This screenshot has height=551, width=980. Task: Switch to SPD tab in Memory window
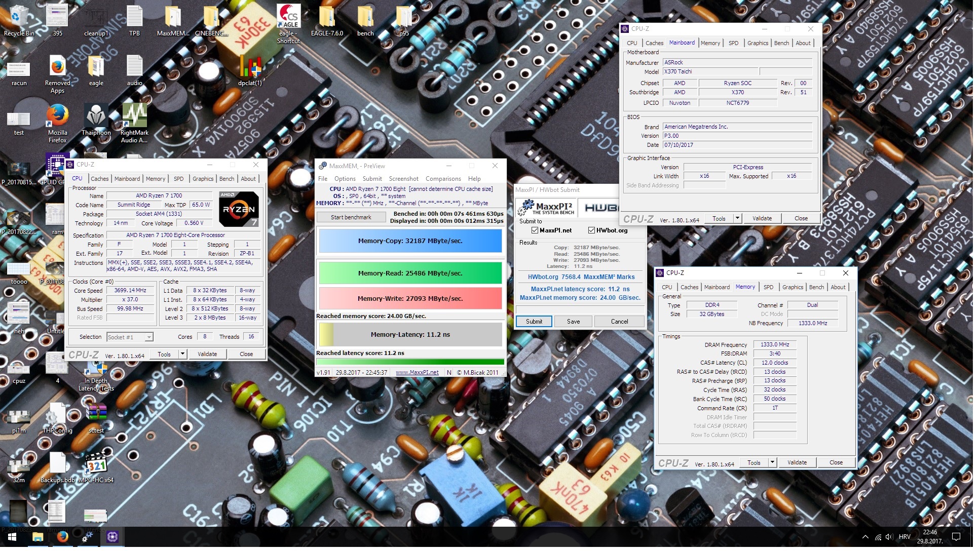(x=768, y=288)
